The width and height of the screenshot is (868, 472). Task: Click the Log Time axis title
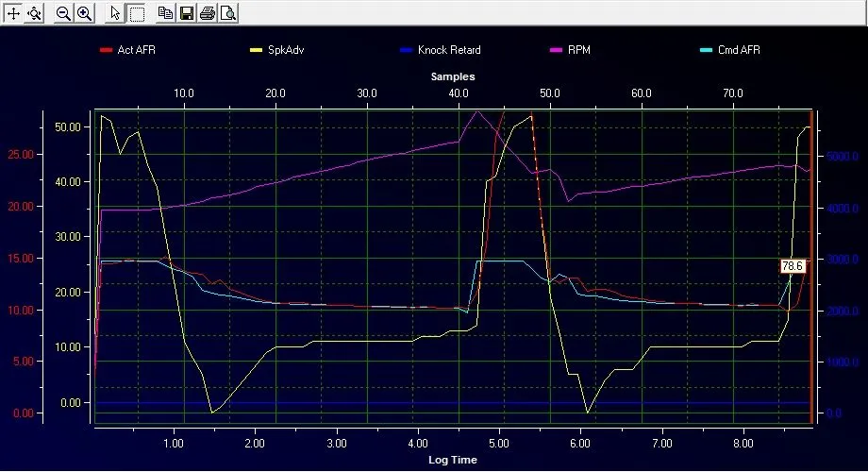[453, 460]
